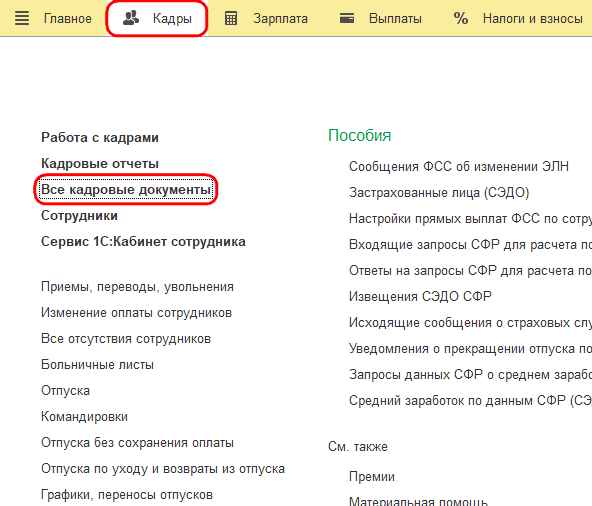Open Больничные листы
This screenshot has width=592, height=506.
pyautogui.click(x=97, y=365)
